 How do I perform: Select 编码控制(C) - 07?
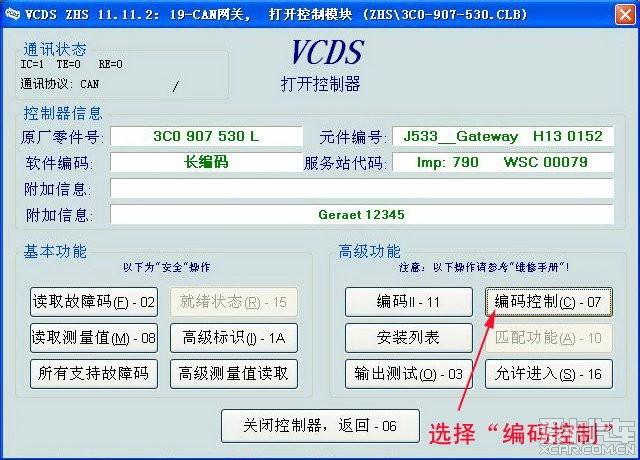point(549,302)
